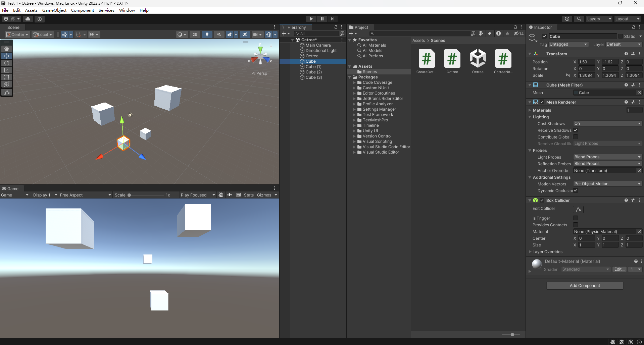Screen dimensions: 644x345
Task: Click the Pause button
Action: pos(322,19)
